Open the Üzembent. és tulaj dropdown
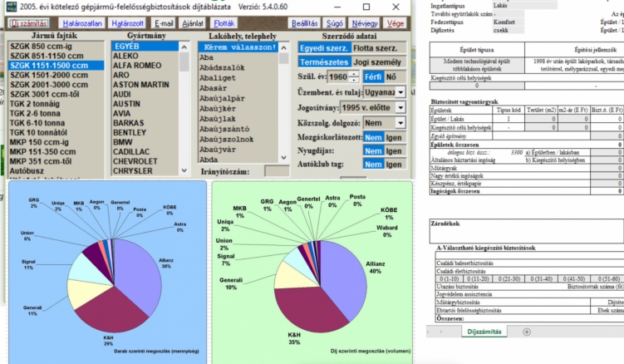Viewport: 624px width, 364px height. click(400, 92)
